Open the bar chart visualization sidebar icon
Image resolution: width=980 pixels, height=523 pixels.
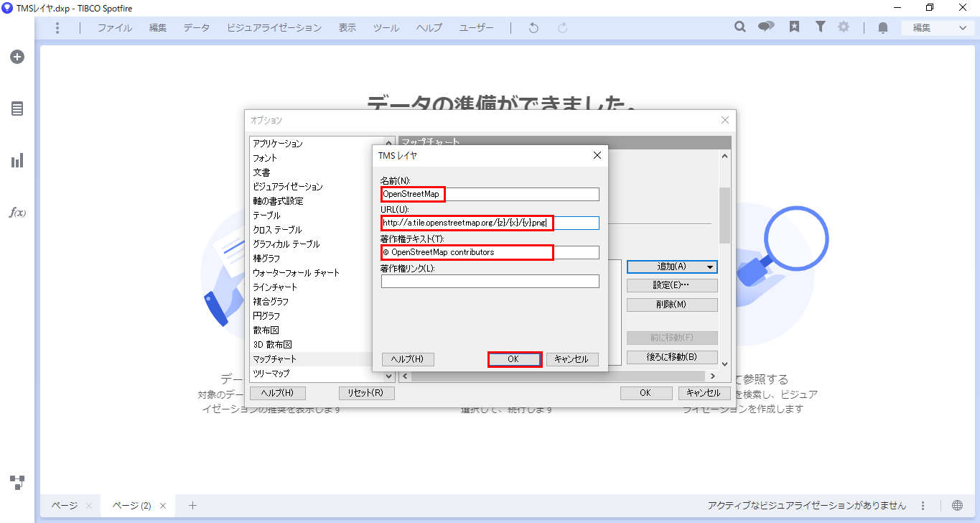[x=17, y=160]
